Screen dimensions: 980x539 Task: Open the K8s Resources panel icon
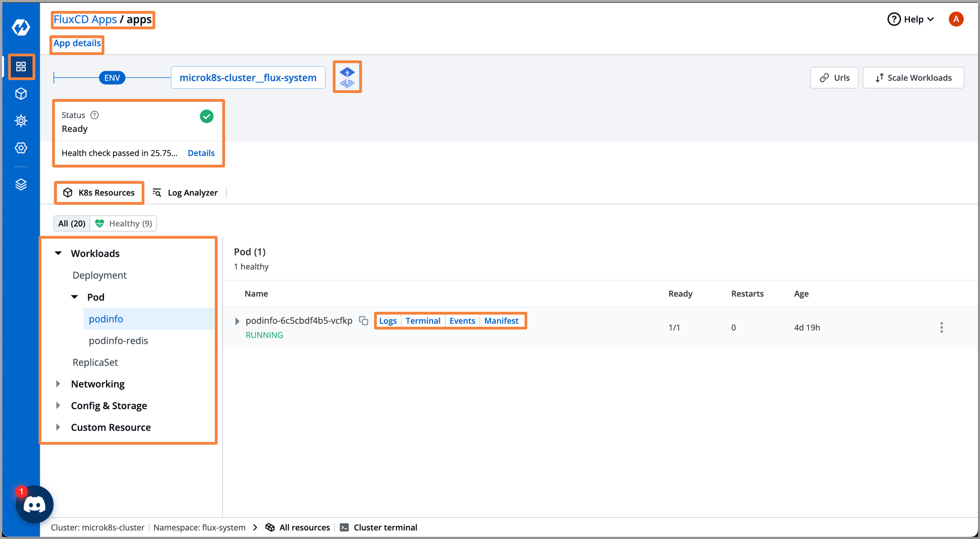click(x=67, y=192)
